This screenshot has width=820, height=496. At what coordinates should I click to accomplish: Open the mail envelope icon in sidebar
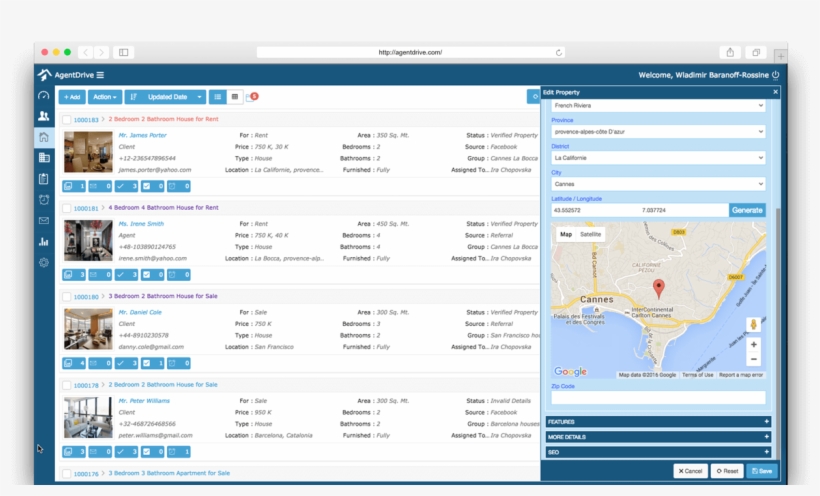coord(44,220)
